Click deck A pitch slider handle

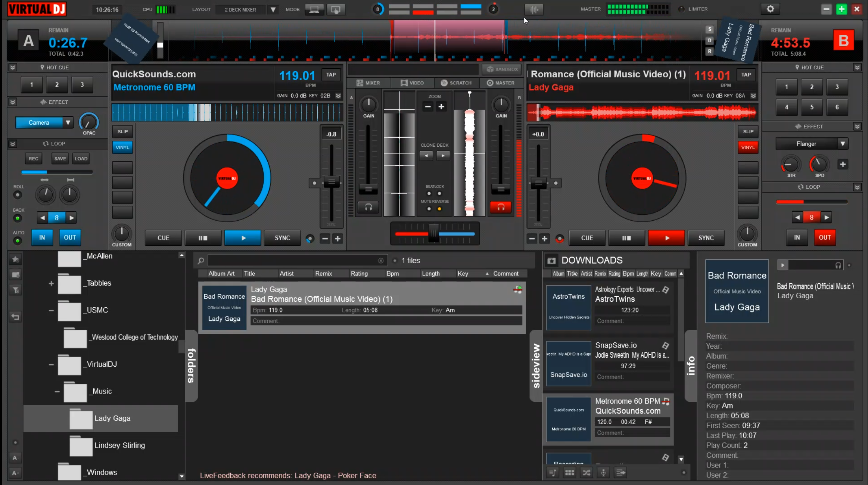(x=331, y=182)
